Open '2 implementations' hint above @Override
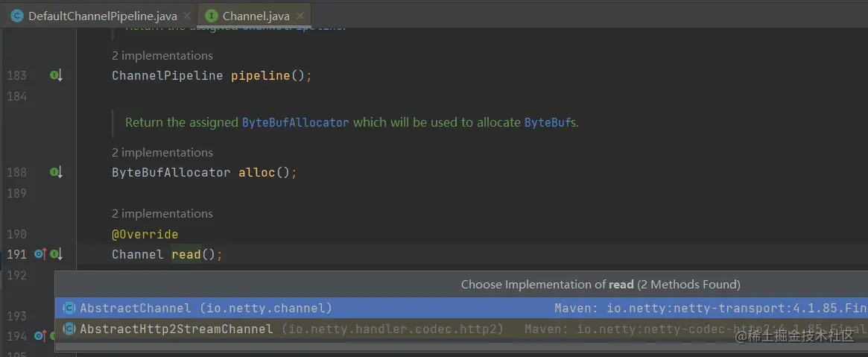Image resolution: width=868 pixels, height=357 pixels. [x=162, y=213]
